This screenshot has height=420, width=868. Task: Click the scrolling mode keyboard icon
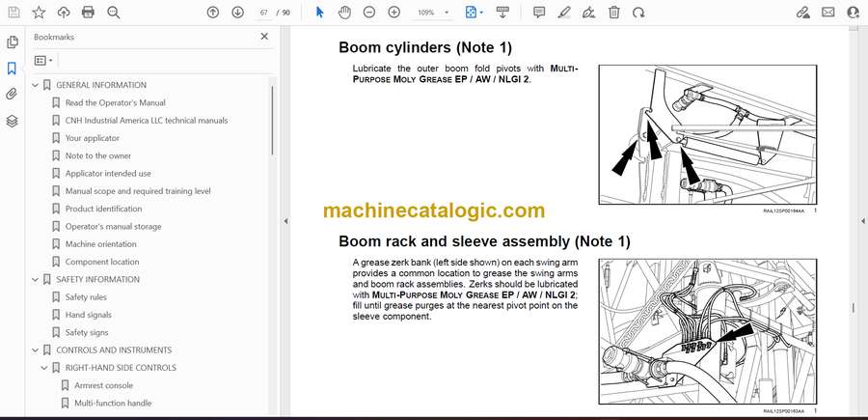tap(502, 13)
